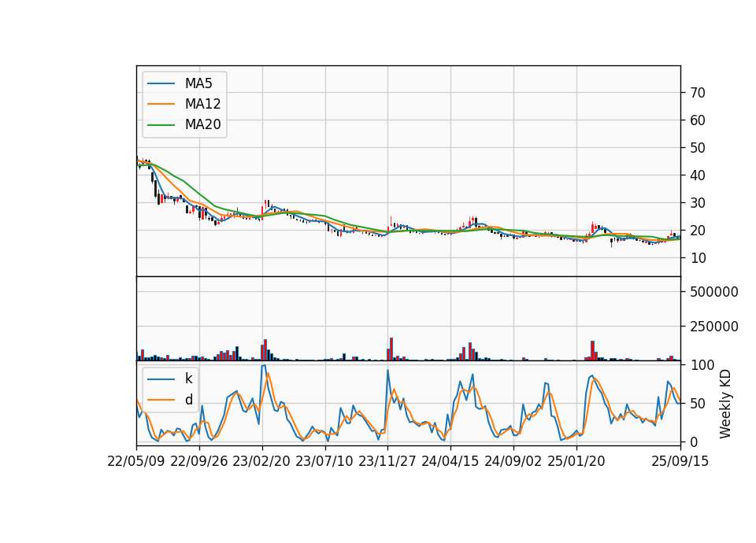Click the 250000 volume axis tick
The width and height of the screenshot is (756, 543).
(714, 327)
